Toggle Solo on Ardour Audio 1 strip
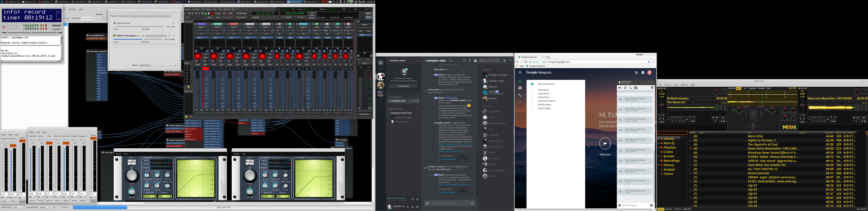Image resolution: width=868 pixels, height=211 pixels. [206, 65]
